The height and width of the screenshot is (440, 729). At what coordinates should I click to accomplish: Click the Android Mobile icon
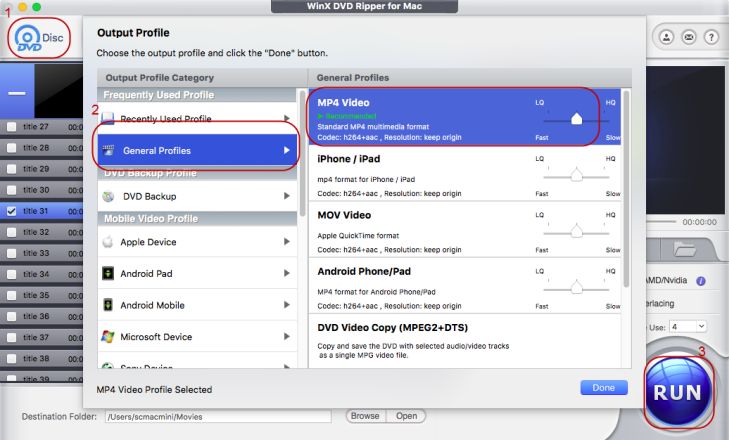(108, 305)
